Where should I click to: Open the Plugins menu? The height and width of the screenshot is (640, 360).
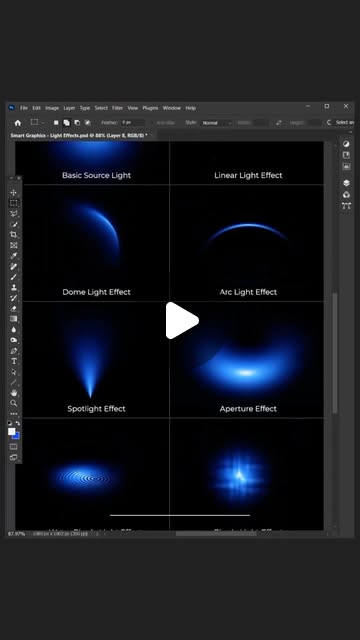coord(151,108)
